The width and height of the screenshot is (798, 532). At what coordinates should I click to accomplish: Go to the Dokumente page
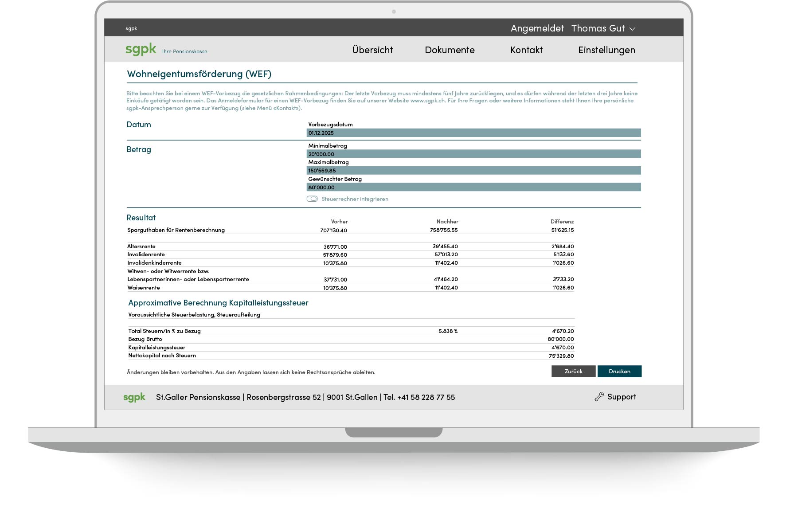(450, 50)
